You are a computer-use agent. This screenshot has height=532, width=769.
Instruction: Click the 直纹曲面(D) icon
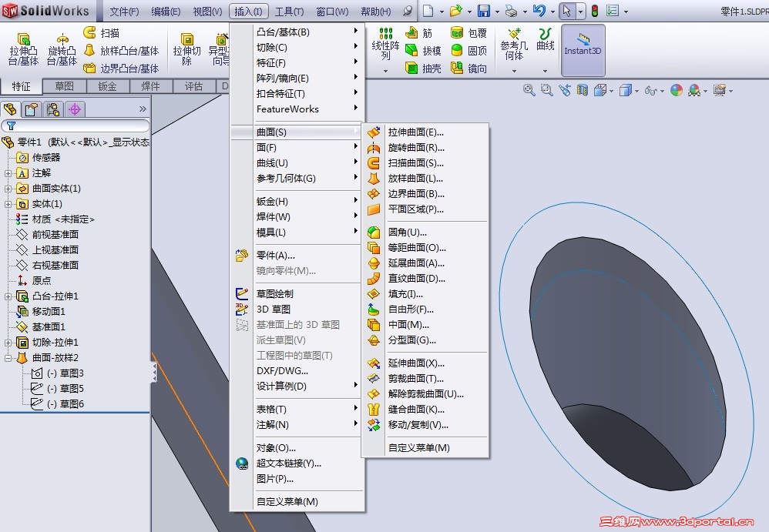[374, 279]
